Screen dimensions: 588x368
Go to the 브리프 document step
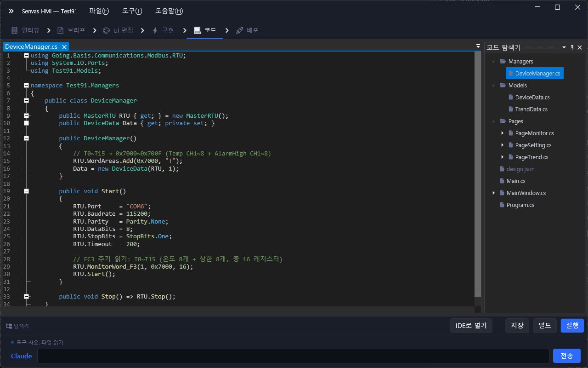pyautogui.click(x=60, y=30)
